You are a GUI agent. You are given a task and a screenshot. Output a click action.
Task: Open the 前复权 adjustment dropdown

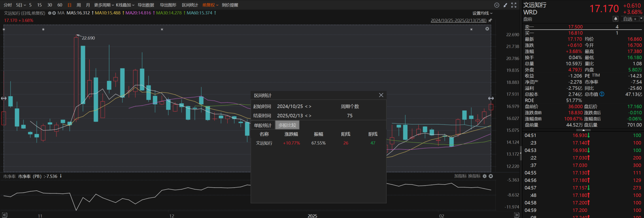coord(210,5)
